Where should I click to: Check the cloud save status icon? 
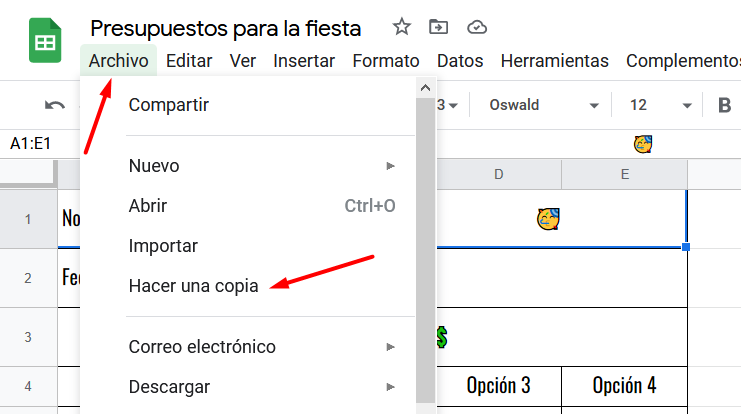[x=477, y=27]
